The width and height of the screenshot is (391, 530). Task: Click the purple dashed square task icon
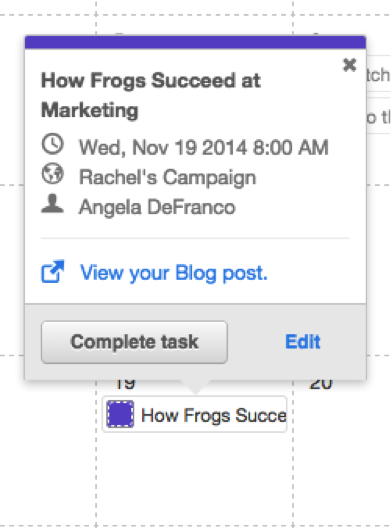(120, 414)
